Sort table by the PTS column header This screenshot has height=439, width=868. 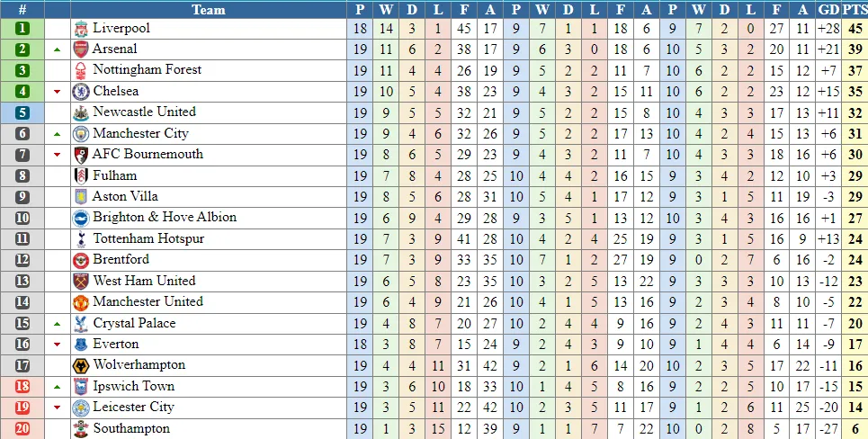[855, 10]
